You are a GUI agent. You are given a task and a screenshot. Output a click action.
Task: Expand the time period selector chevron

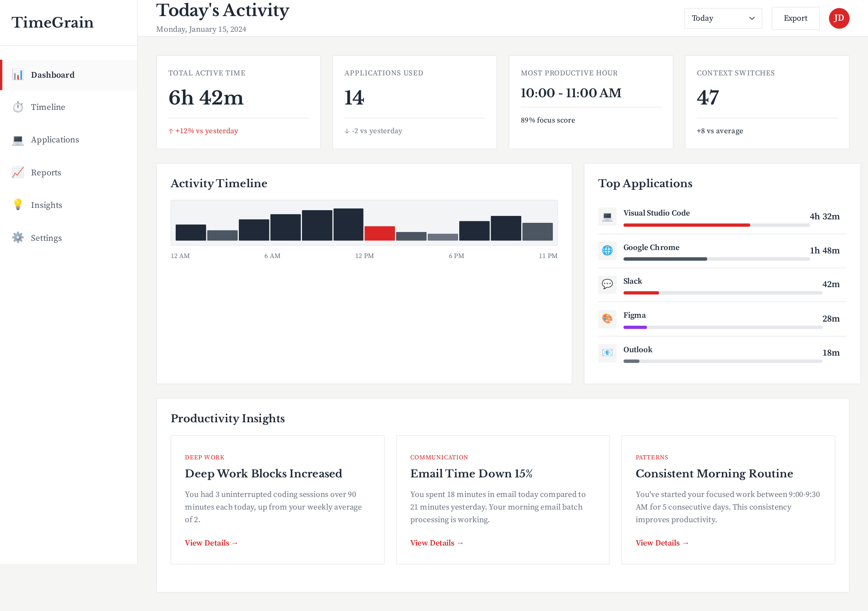tap(751, 18)
